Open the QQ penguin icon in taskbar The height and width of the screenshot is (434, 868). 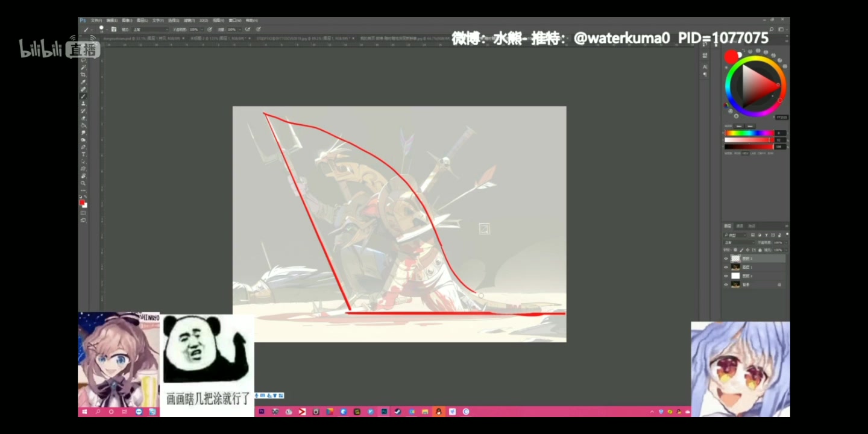pyautogui.click(x=438, y=412)
